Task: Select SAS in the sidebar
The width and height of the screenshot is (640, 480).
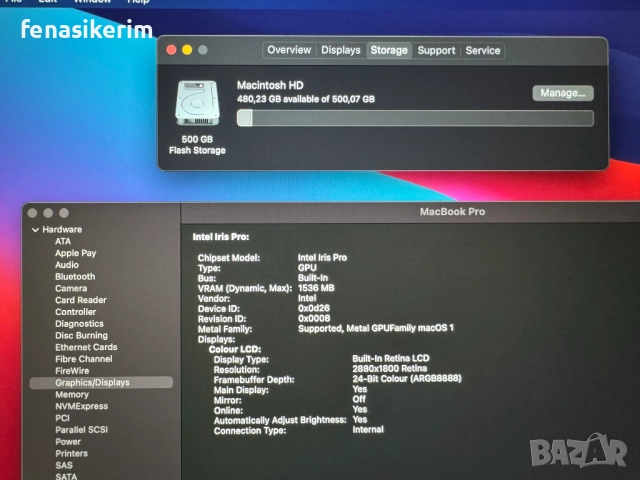Action: [x=64, y=465]
